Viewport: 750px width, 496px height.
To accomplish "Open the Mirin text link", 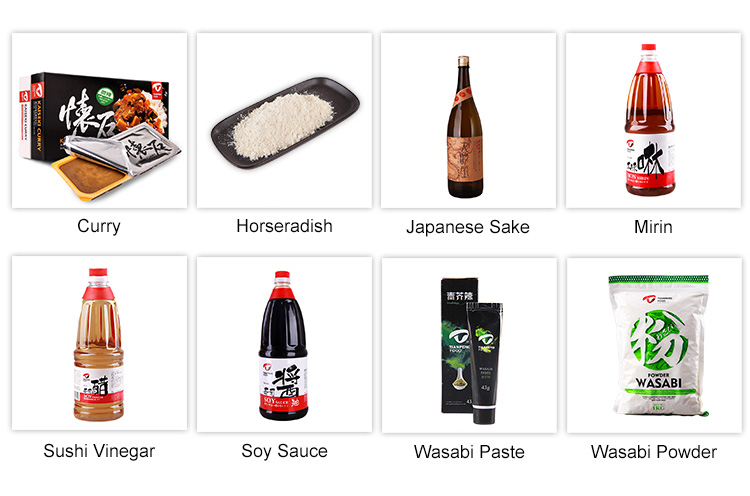I will pos(653,227).
